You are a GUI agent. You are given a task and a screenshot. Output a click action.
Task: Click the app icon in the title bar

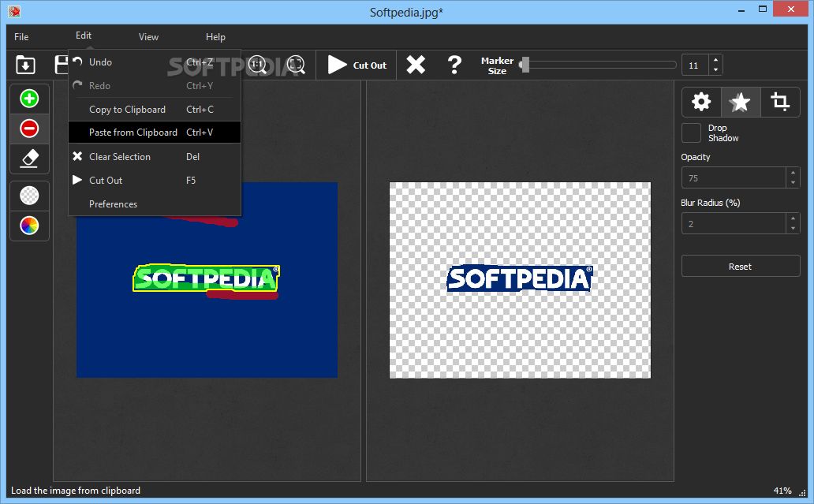click(14, 11)
